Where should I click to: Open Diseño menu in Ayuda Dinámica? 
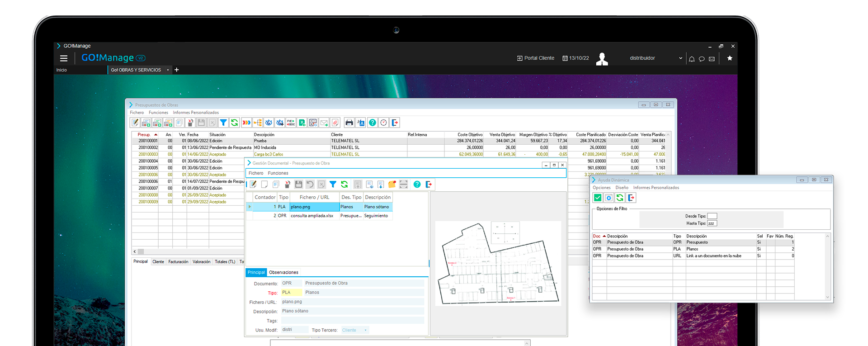click(x=622, y=188)
